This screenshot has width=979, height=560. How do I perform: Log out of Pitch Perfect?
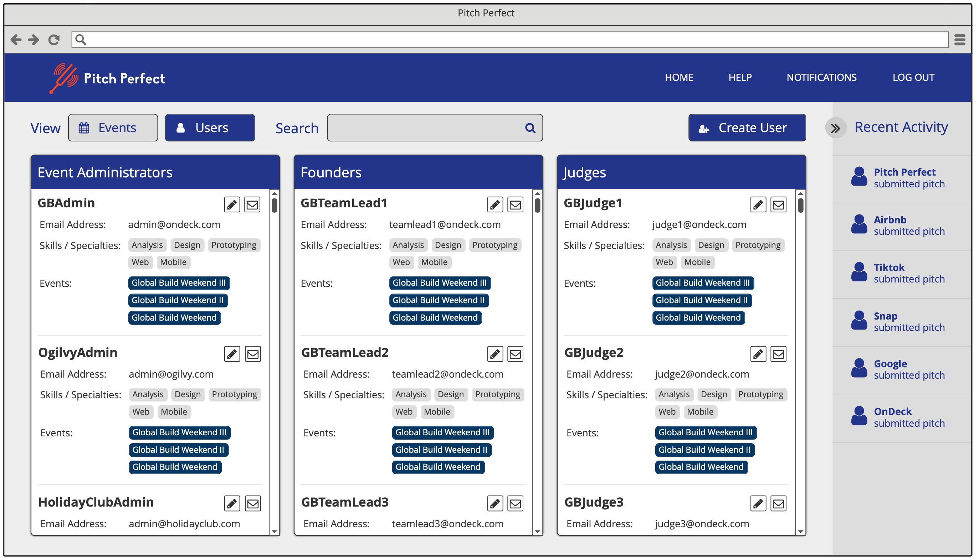pos(914,77)
